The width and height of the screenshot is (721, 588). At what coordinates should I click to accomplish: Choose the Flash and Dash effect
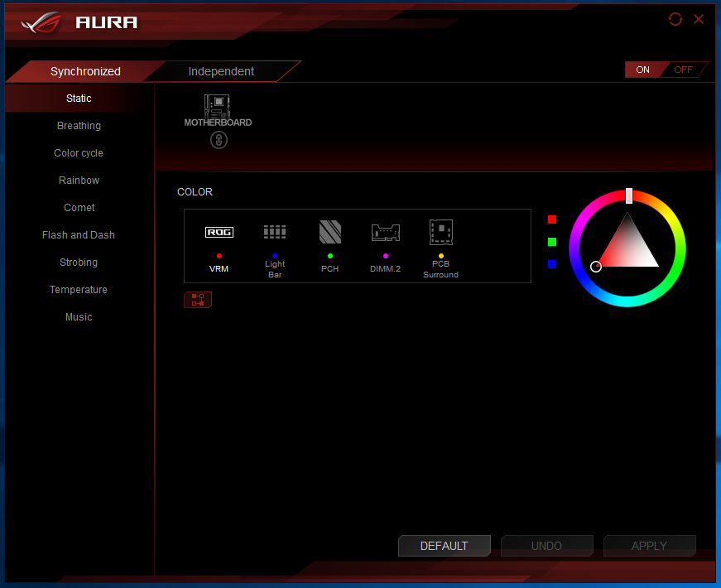(79, 234)
